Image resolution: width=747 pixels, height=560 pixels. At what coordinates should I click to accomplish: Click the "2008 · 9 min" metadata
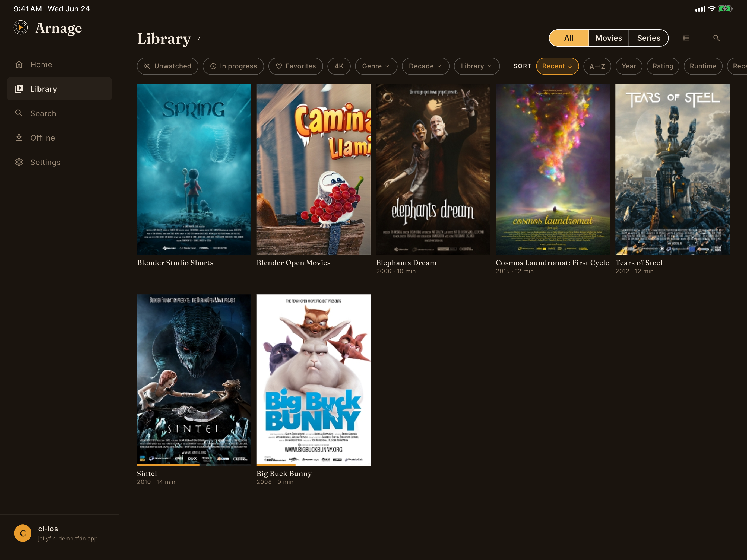pos(275,482)
